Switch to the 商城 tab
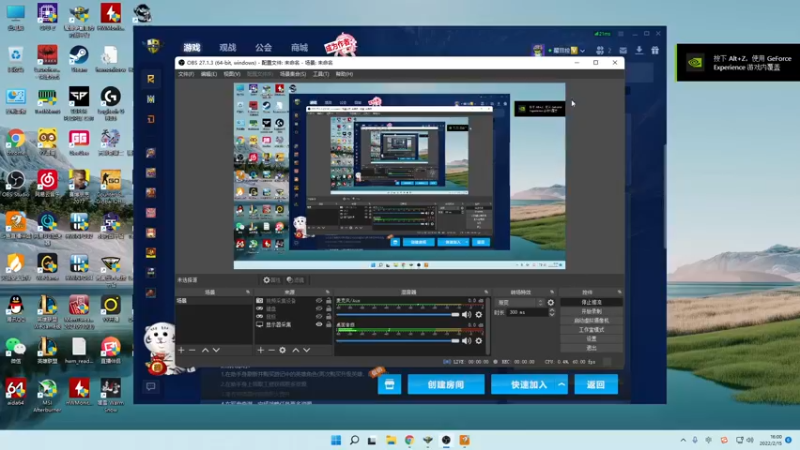The width and height of the screenshot is (800, 450). 299,47
